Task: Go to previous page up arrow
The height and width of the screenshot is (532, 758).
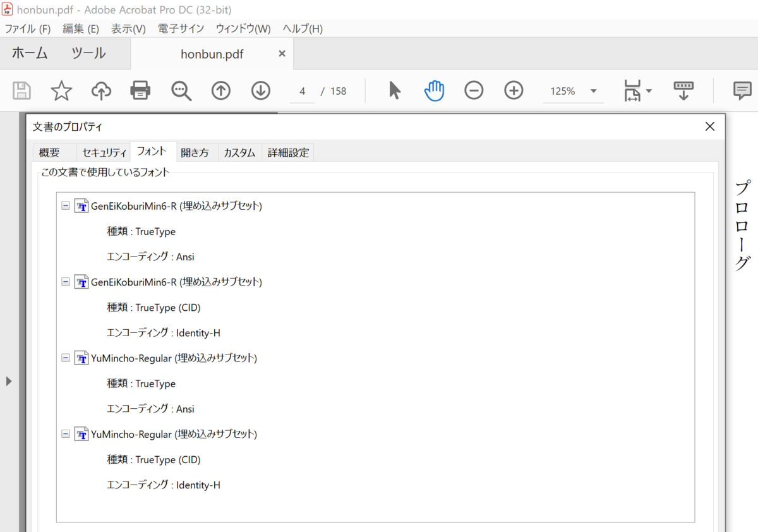Action: click(220, 91)
